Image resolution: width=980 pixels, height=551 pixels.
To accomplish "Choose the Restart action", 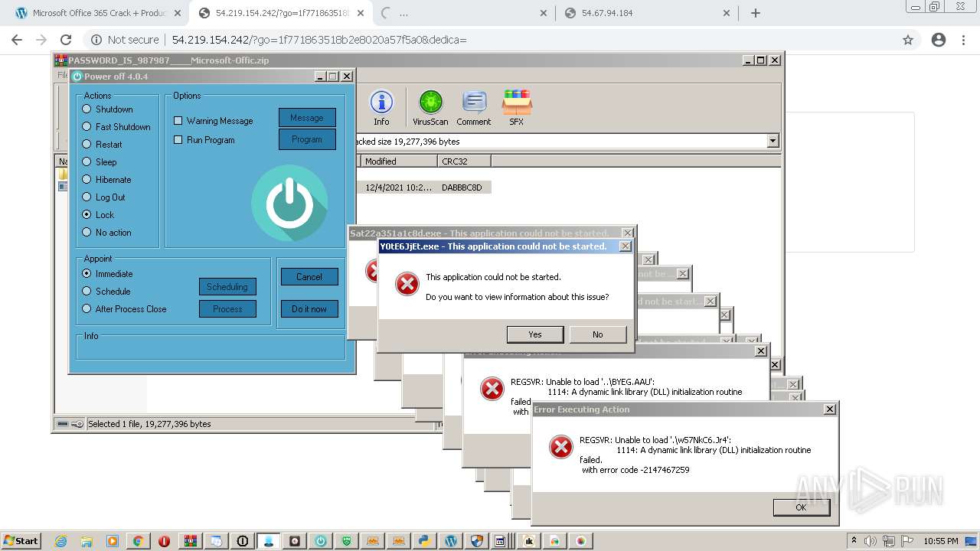I will (x=102, y=145).
